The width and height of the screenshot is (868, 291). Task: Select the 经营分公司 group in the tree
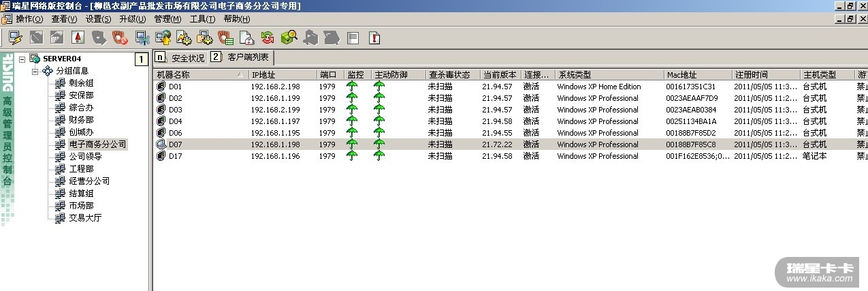[89, 181]
